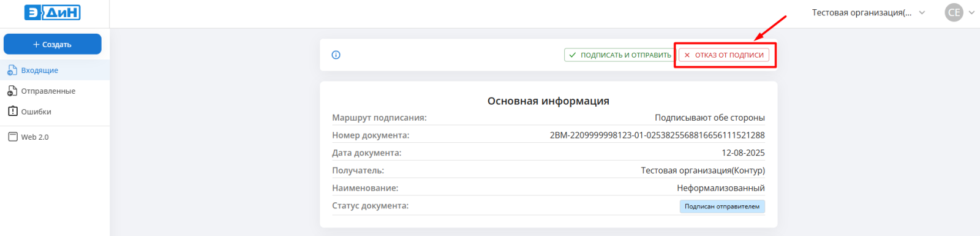Click the Создать button
980x236 pixels.
[53, 44]
